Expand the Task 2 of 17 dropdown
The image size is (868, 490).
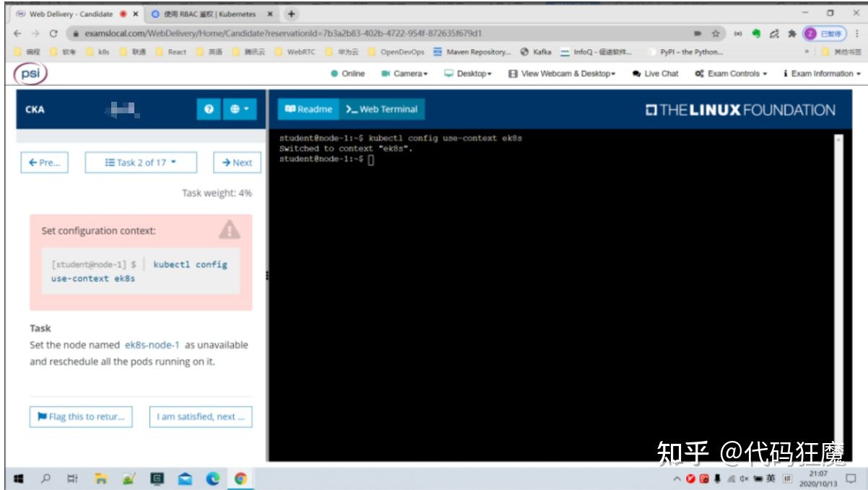(141, 162)
